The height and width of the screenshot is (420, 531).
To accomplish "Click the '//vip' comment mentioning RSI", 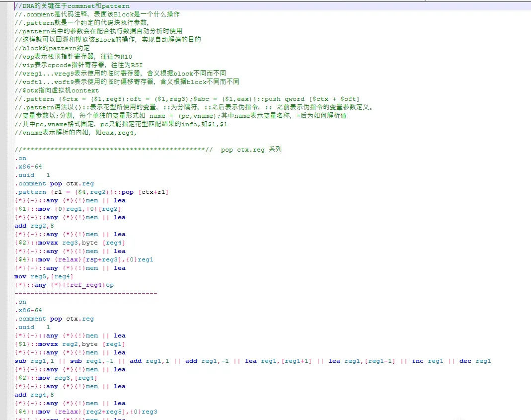I will (x=78, y=65).
